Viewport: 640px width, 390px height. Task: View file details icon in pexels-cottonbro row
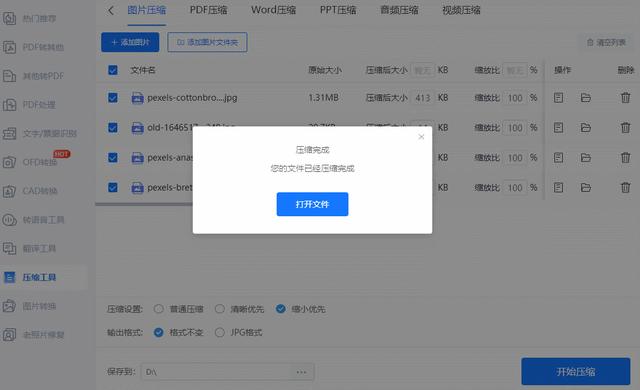pyautogui.click(x=558, y=98)
